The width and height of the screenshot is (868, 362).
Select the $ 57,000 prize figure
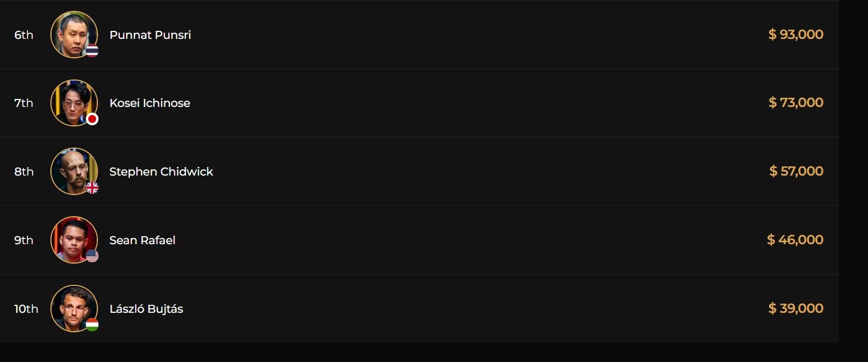796,171
